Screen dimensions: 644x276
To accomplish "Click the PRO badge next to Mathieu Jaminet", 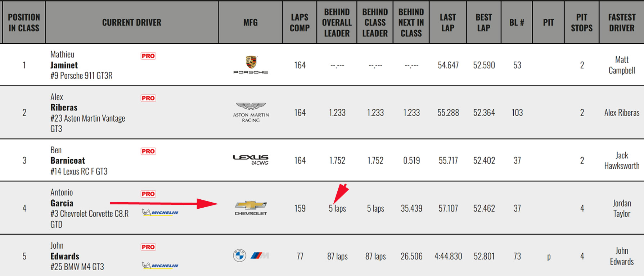I will (148, 56).
